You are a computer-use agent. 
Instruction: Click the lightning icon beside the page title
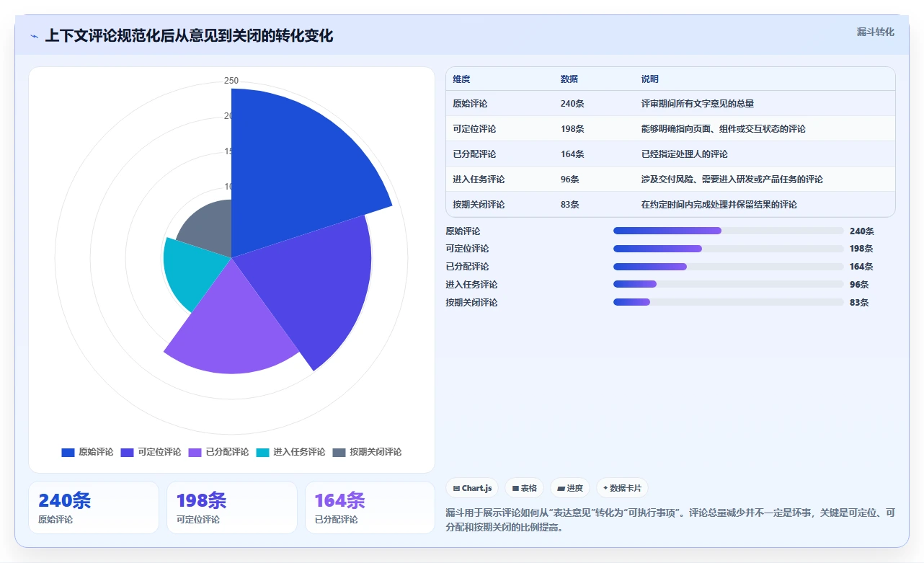(x=35, y=36)
